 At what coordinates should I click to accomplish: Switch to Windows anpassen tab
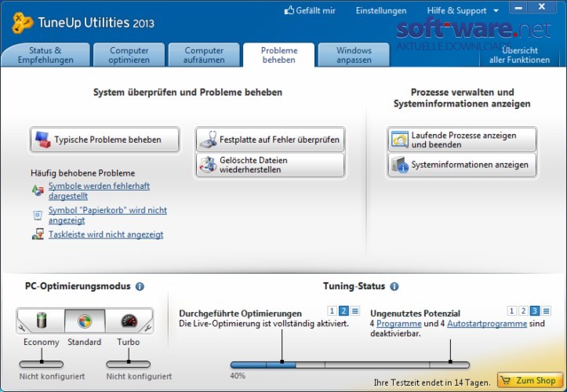coord(354,55)
